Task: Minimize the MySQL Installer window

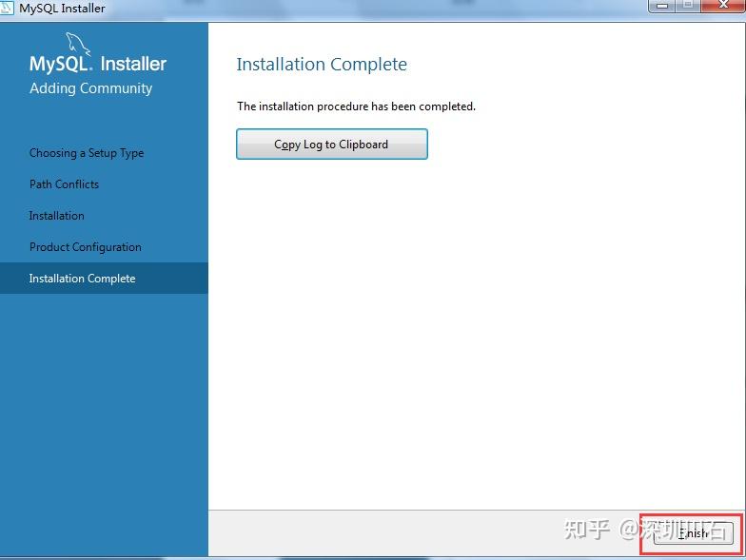Action: (x=662, y=6)
